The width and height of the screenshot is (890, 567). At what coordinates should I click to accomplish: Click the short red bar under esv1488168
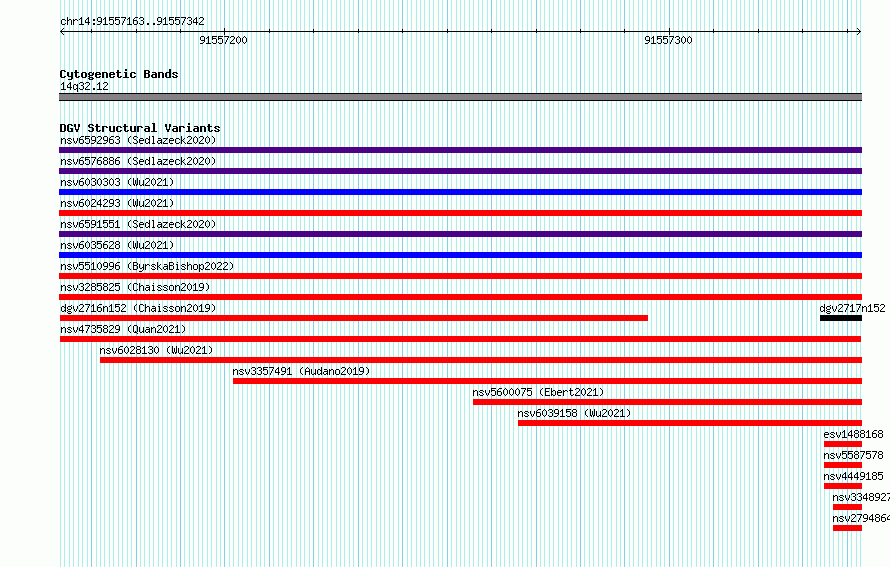[843, 444]
